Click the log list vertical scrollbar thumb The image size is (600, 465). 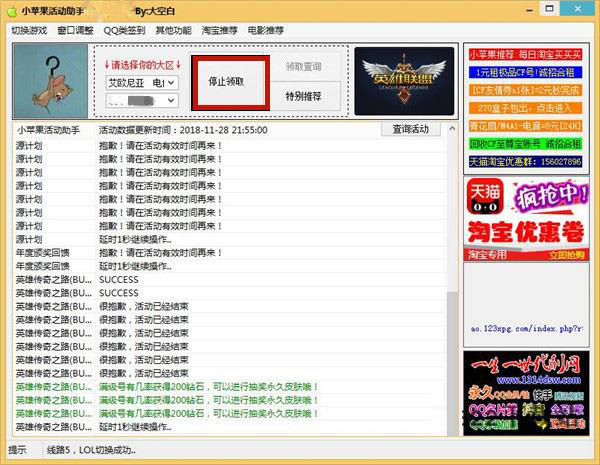click(452, 363)
